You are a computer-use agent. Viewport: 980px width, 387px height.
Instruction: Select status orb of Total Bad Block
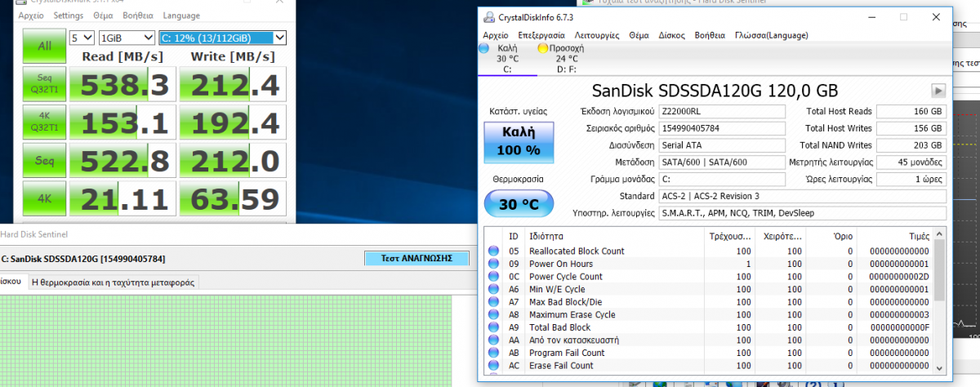[493, 327]
